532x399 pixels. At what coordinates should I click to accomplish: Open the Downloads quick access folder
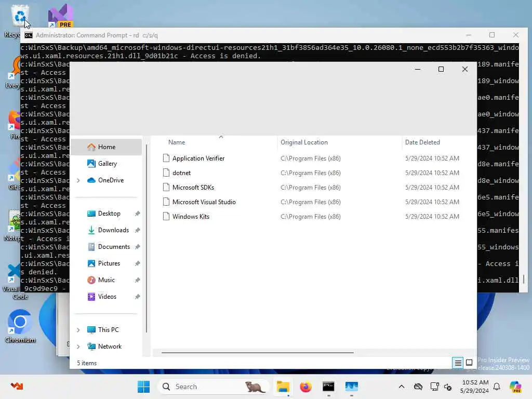tap(113, 230)
